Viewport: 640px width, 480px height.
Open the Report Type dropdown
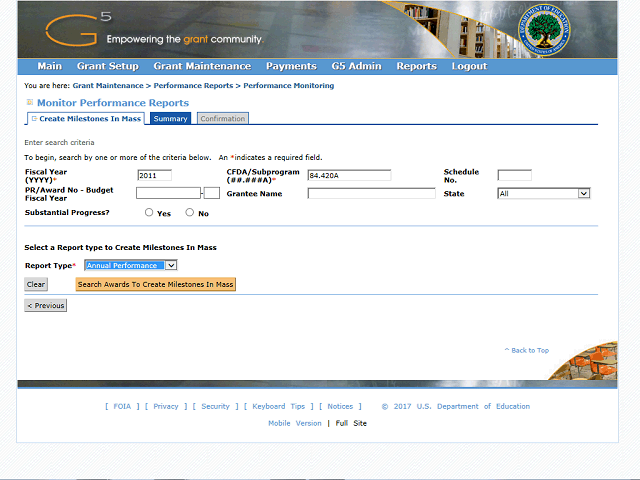click(131, 265)
